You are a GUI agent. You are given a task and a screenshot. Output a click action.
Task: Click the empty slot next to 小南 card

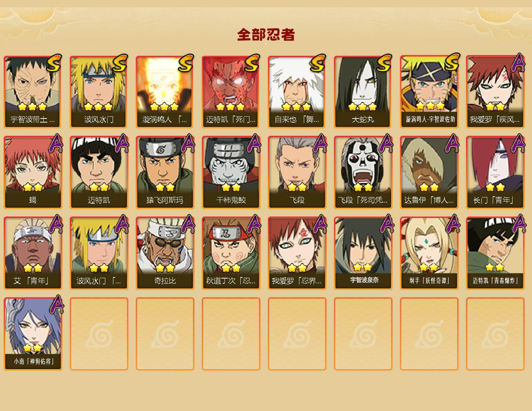99,334
